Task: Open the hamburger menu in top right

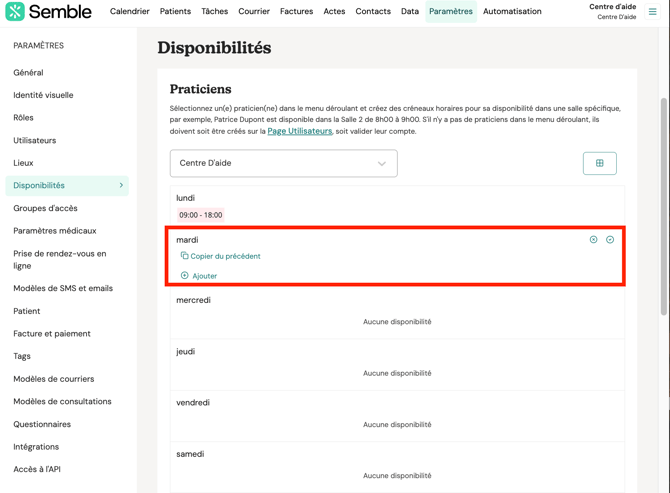Action: pyautogui.click(x=653, y=12)
